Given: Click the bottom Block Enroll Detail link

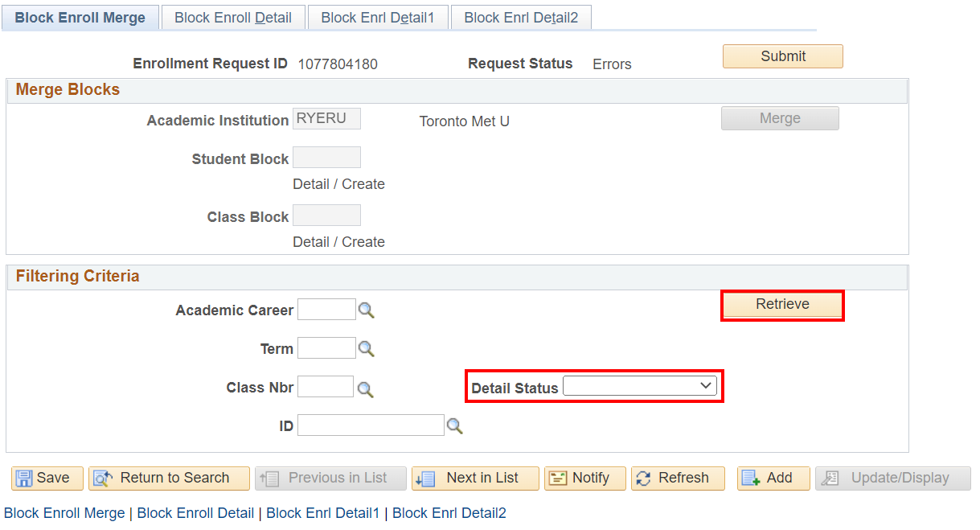Looking at the screenshot, I should 195,513.
